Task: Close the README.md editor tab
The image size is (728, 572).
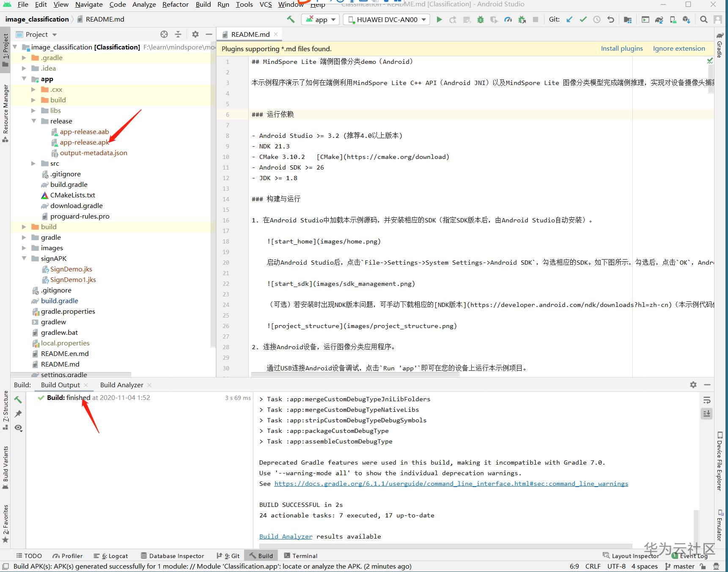Action: point(276,34)
